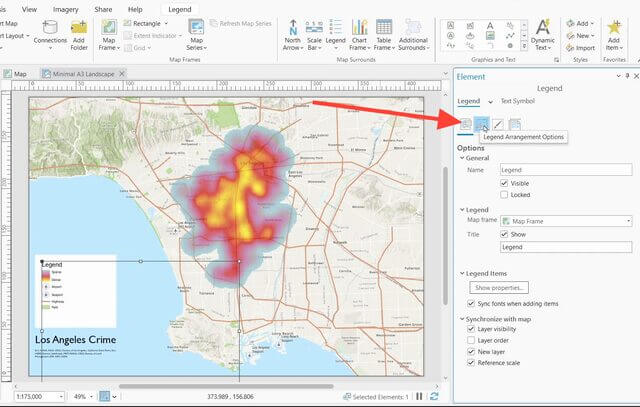Open the 49% zoom dropdown
This screenshot has width=640, height=407.
point(91,396)
